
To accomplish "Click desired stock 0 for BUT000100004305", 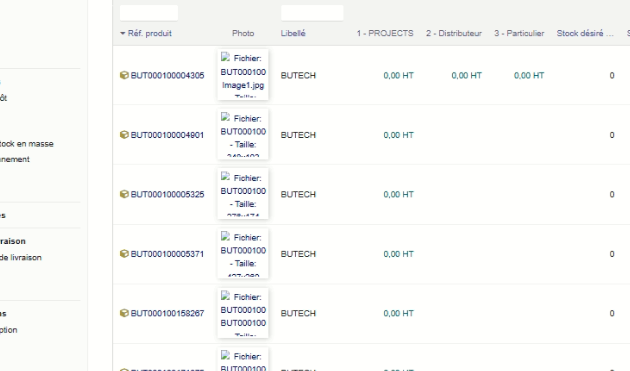I will 612,75.
